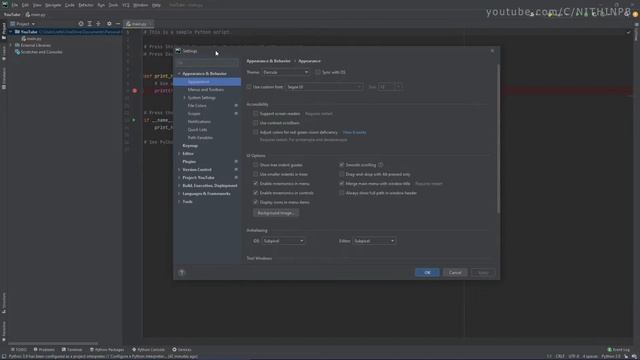Open the File menu
This screenshot has height=360, width=640.
pos(15,5)
